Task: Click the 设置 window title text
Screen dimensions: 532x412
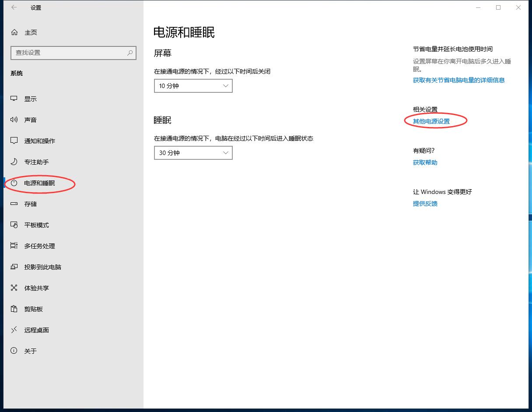Action: (36, 8)
